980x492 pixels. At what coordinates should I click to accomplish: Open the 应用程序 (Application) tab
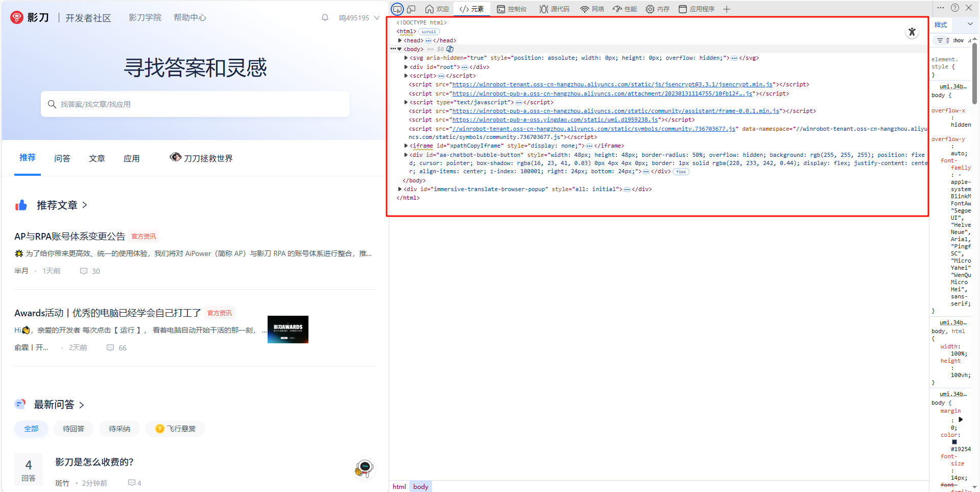[x=697, y=9]
